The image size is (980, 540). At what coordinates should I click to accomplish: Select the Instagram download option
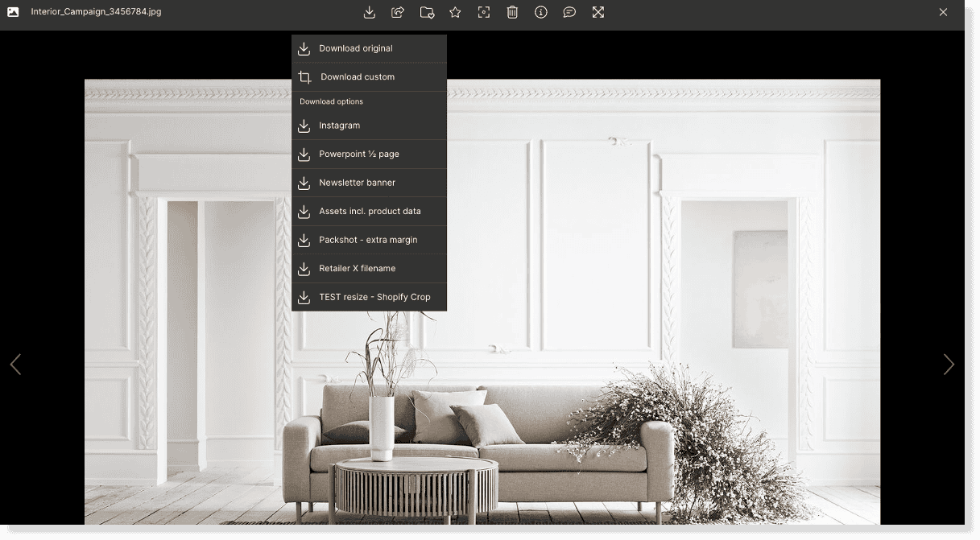point(340,126)
